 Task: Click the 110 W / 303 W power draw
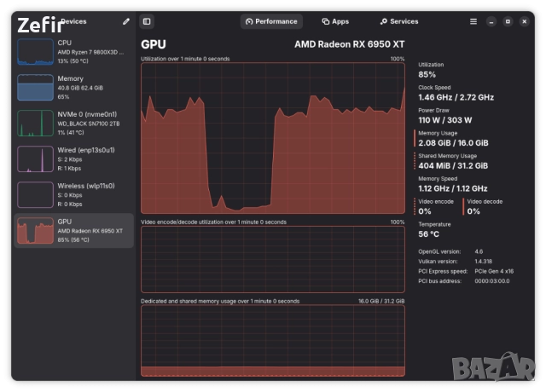click(445, 120)
